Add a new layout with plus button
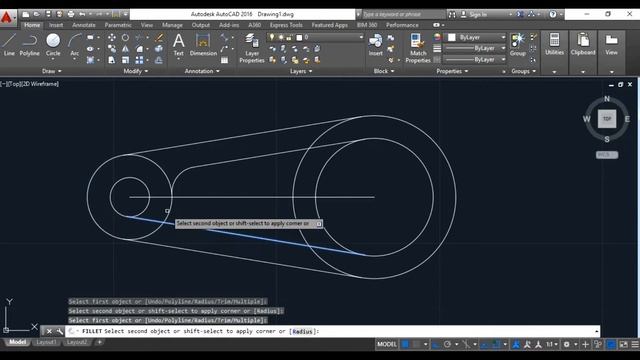Viewport: 640px width, 360px height. pos(99,342)
